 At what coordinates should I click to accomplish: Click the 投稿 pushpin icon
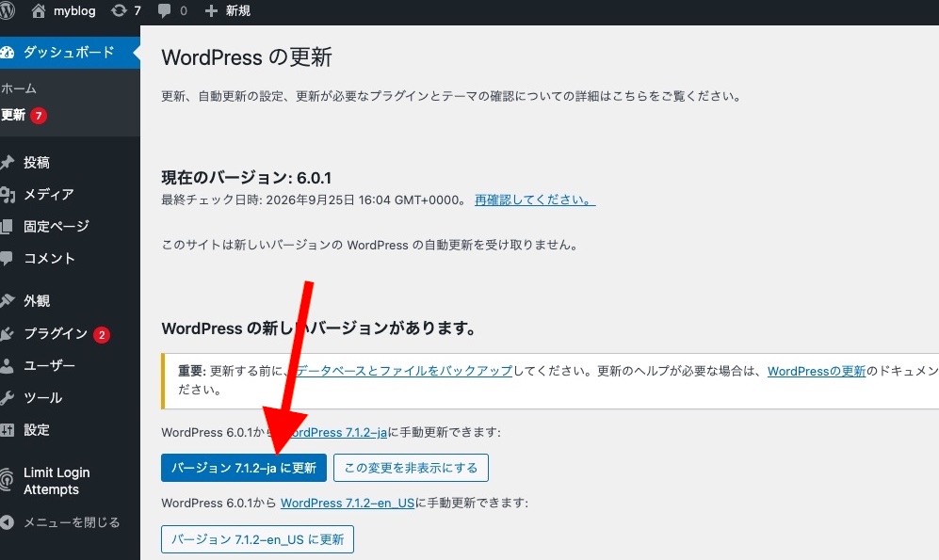(8, 162)
